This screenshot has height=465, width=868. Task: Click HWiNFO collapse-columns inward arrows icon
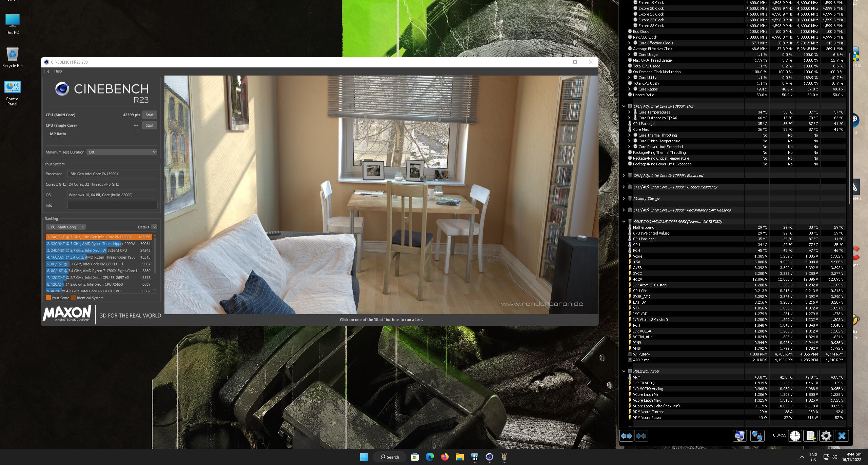(x=641, y=436)
